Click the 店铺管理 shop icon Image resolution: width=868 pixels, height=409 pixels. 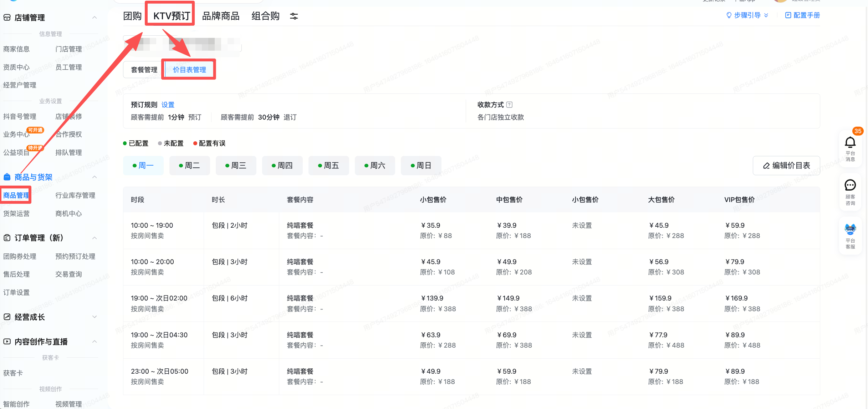pyautogui.click(x=7, y=17)
